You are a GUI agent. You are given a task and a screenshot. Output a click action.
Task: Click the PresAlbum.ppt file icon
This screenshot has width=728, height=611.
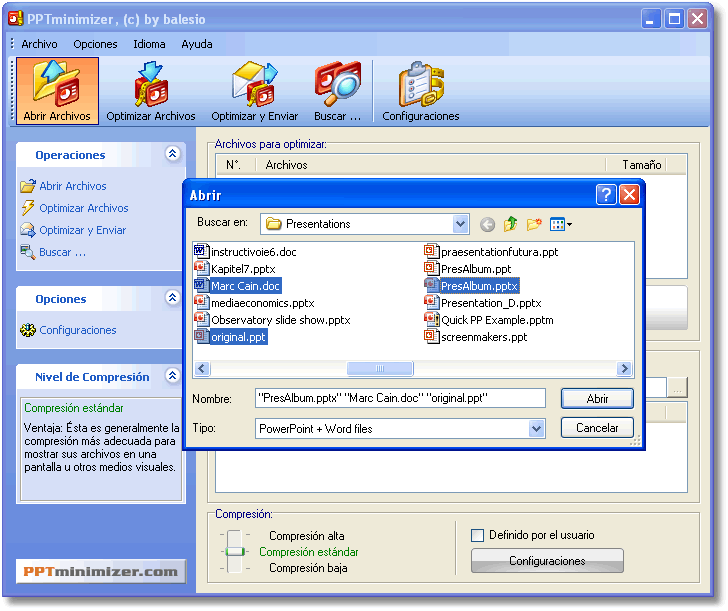[431, 268]
